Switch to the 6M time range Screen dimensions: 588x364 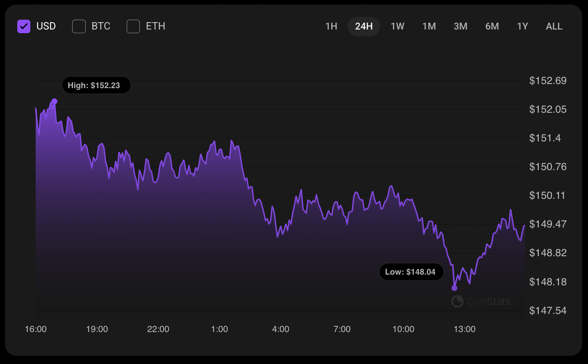pyautogui.click(x=492, y=26)
